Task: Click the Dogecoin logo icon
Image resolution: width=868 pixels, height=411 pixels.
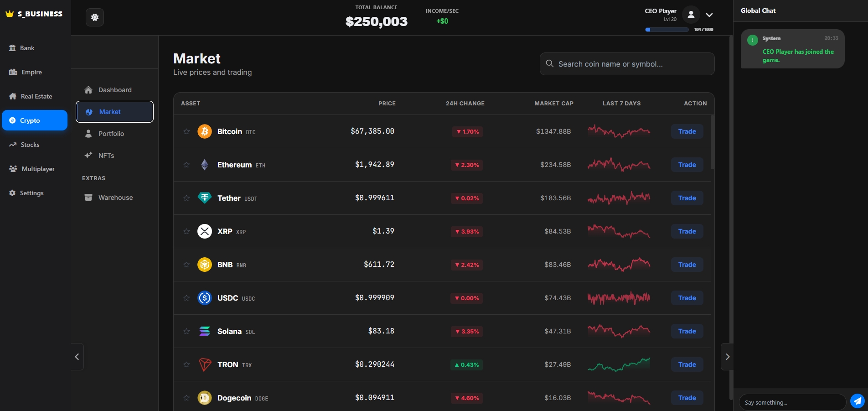Action: (205, 398)
